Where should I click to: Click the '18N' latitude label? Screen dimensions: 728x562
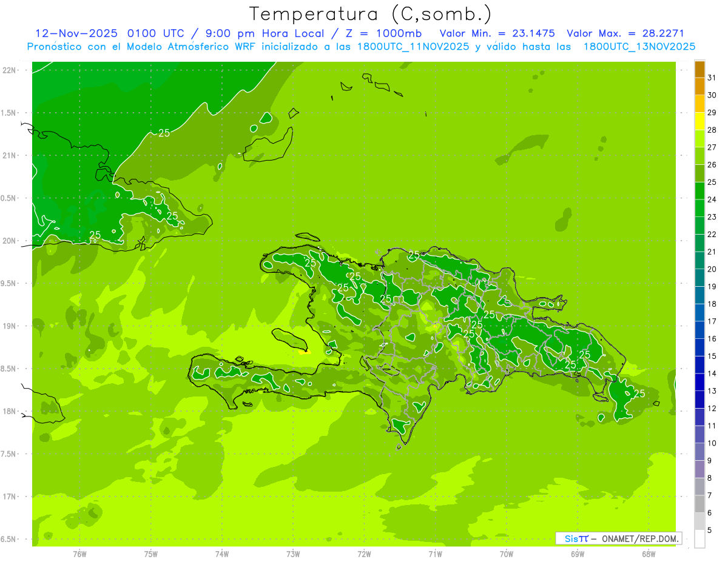tap(10, 412)
